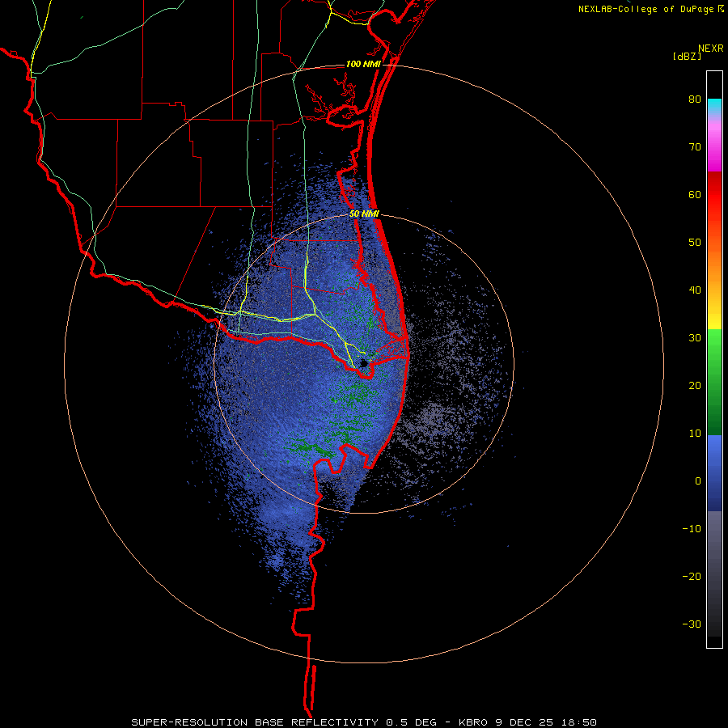Click the dBZ units label

(687, 56)
